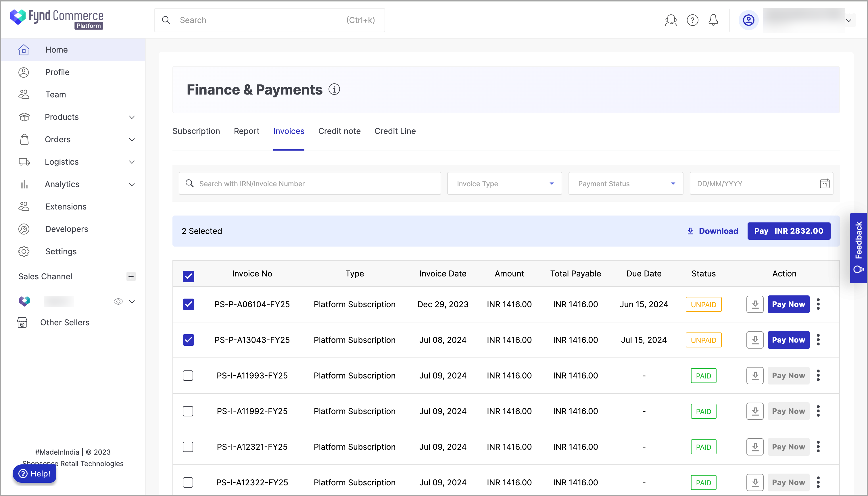Click the DD/MM/YYYY date field

coord(761,183)
